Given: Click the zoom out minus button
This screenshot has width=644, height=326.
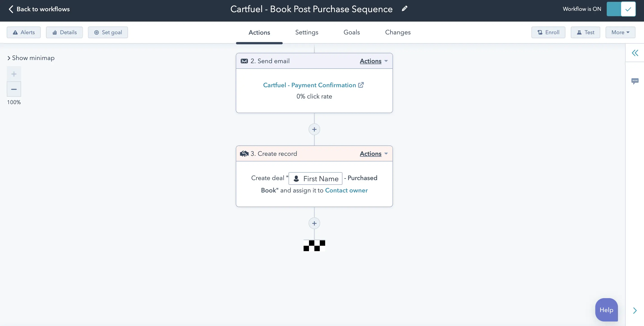Looking at the screenshot, I should pyautogui.click(x=14, y=89).
